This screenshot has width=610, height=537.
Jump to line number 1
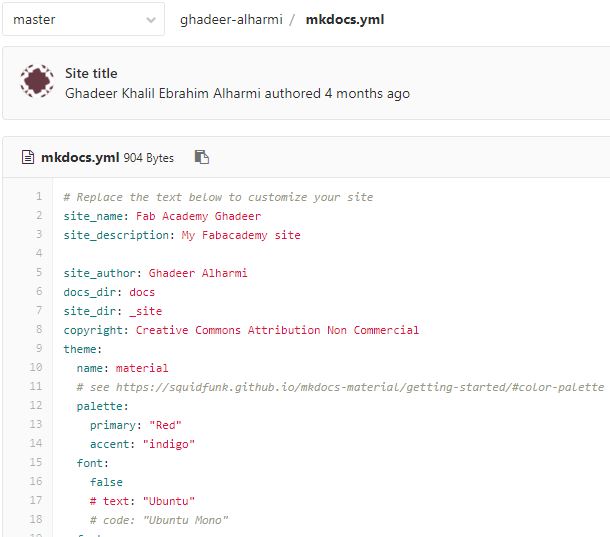[38, 197]
